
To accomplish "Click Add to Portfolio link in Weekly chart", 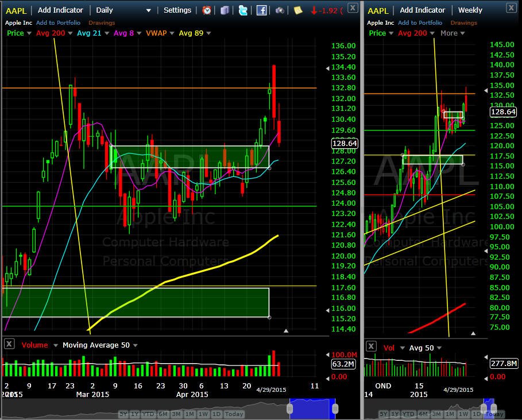I will 420,22.
